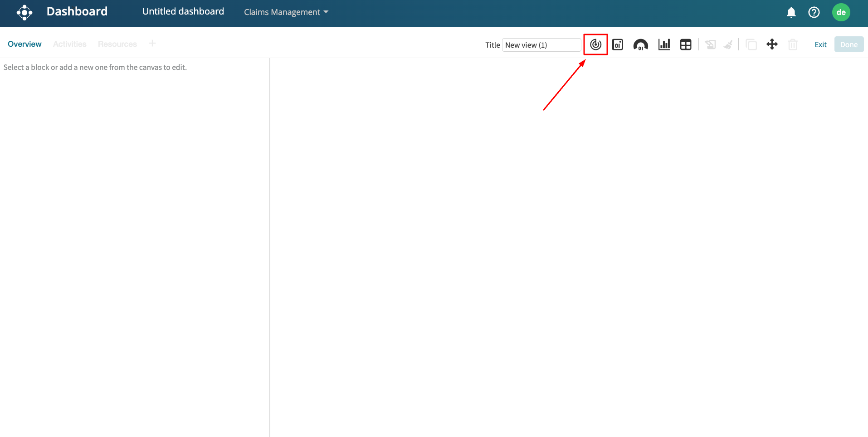
Task: Click the Exit link
Action: coord(820,44)
